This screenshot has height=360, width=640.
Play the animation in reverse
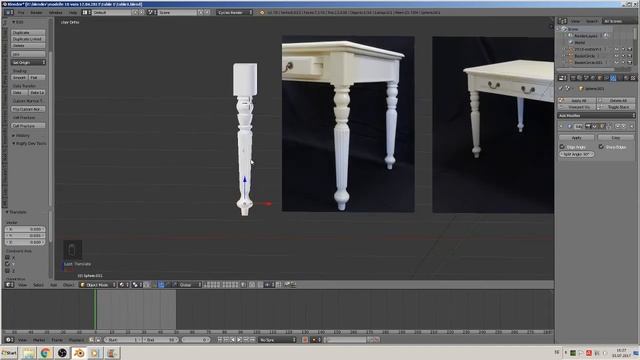point(233,340)
